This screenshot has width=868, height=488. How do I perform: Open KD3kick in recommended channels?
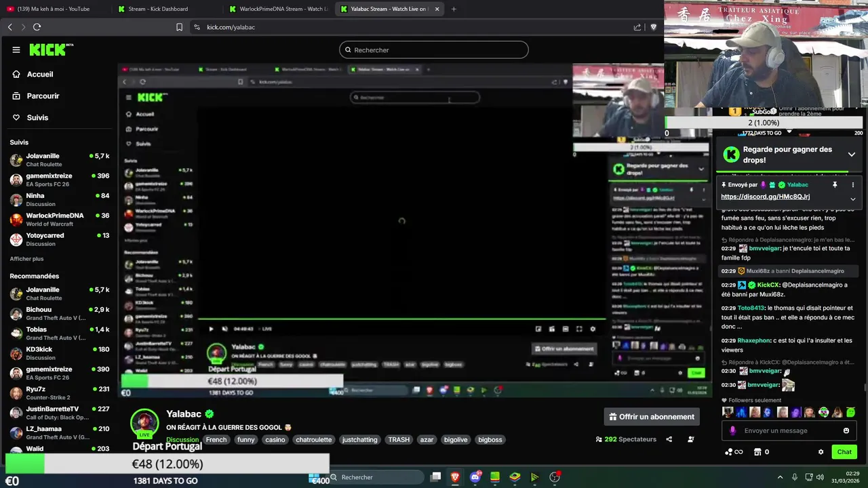tap(60, 353)
